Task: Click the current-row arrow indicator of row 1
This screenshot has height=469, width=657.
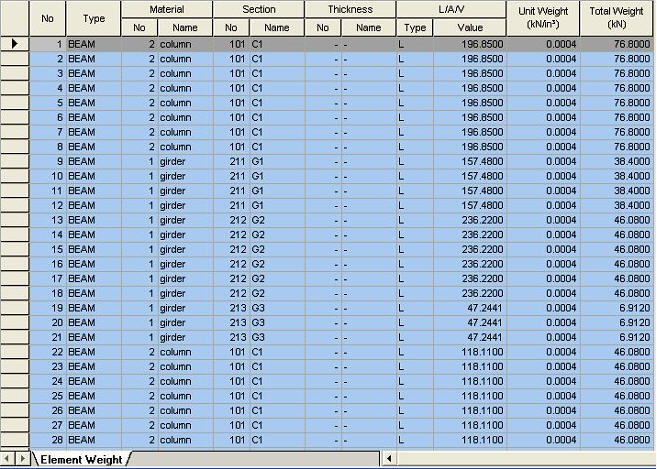Action: 14,44
